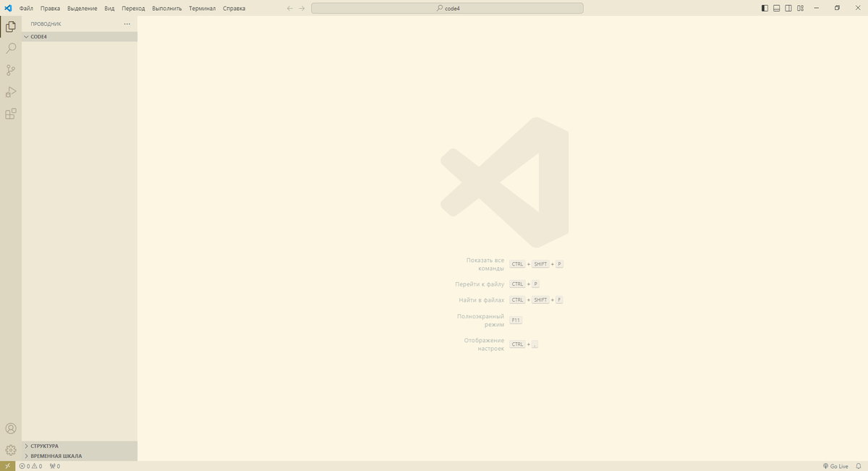Open the Правка menu
This screenshot has width=868, height=471.
point(50,9)
